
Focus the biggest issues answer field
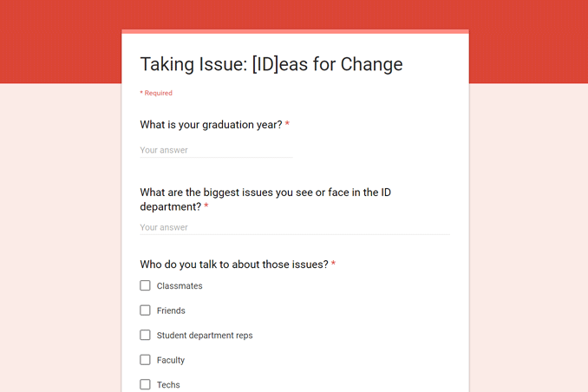295,228
